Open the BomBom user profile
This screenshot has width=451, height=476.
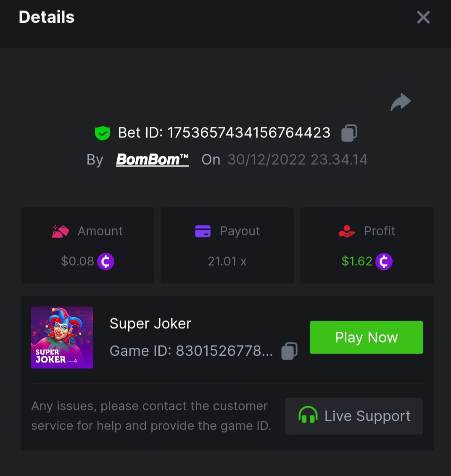(x=152, y=160)
